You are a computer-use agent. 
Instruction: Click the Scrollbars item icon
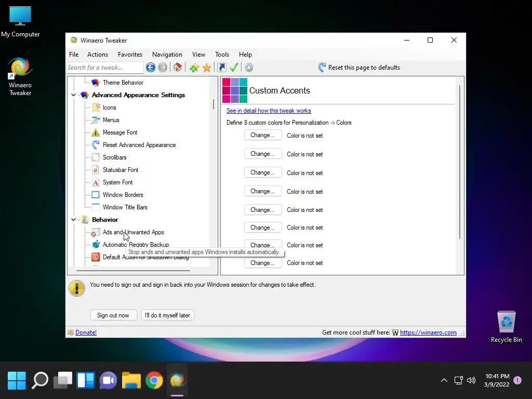click(x=96, y=157)
